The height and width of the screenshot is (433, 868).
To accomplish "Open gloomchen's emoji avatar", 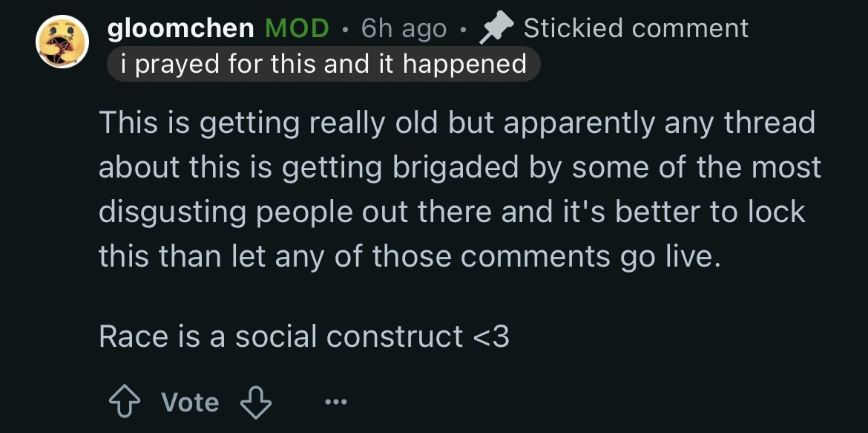I will click(x=62, y=42).
